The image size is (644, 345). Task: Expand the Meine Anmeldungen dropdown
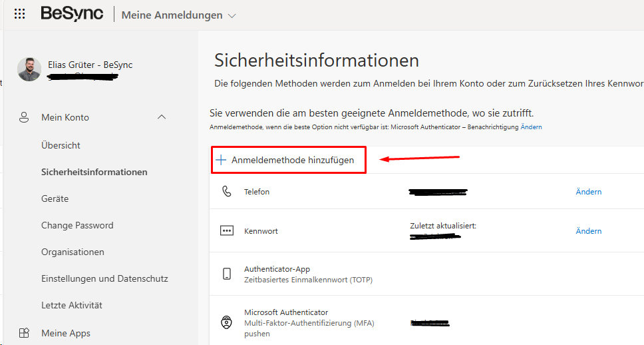(x=232, y=15)
